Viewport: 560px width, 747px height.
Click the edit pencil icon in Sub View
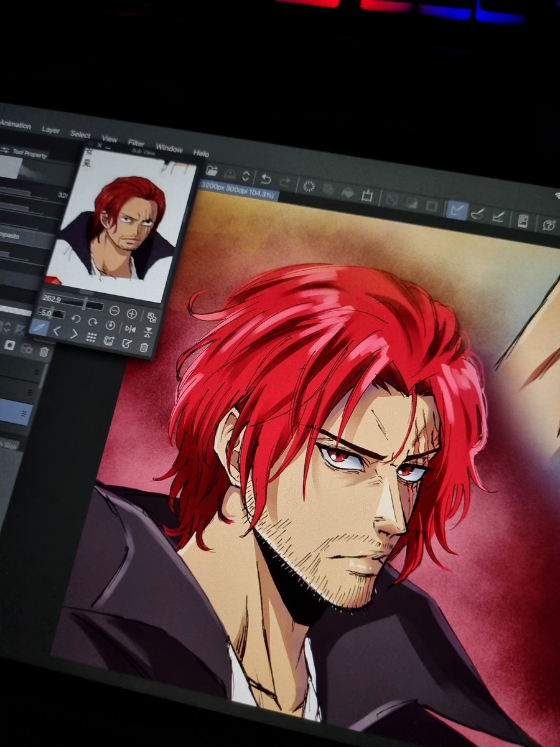[x=127, y=344]
